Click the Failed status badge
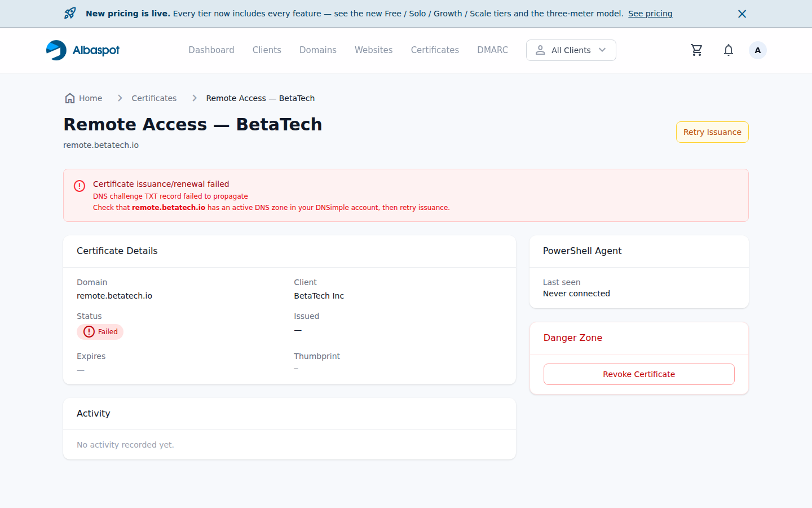Viewport: 812px width, 508px height. coord(100,332)
